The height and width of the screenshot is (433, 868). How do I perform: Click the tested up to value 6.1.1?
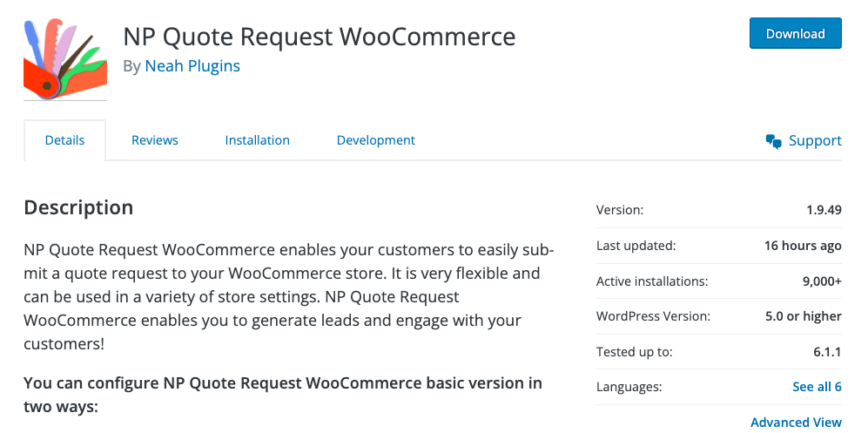pos(827,352)
